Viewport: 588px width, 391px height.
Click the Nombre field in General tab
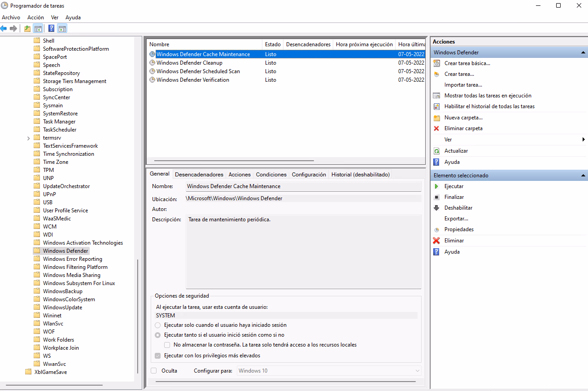(304, 186)
